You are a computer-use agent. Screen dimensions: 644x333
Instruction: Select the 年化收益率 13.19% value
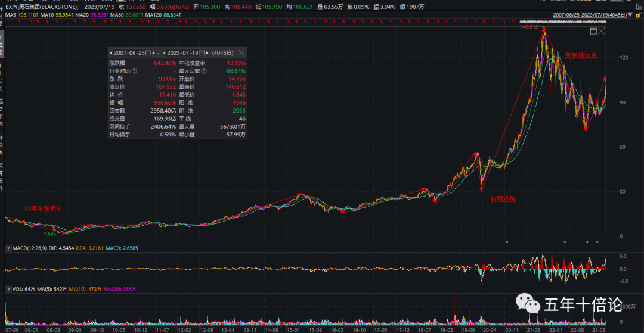(237, 63)
